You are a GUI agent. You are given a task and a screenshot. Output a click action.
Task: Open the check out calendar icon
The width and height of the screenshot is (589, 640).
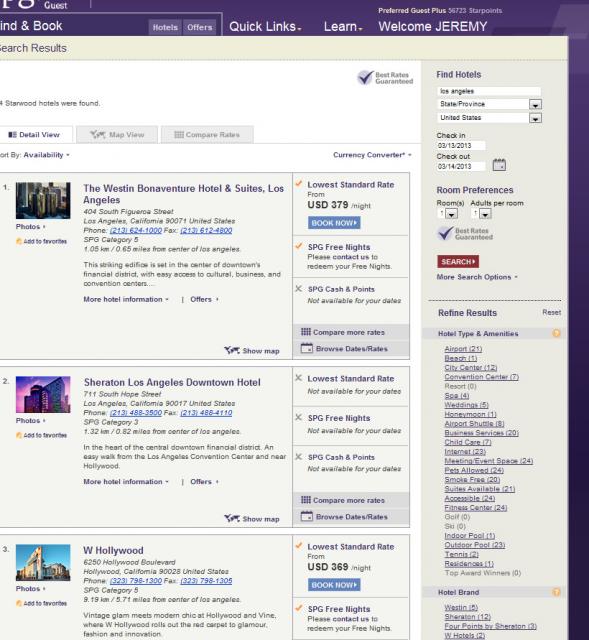click(499, 165)
